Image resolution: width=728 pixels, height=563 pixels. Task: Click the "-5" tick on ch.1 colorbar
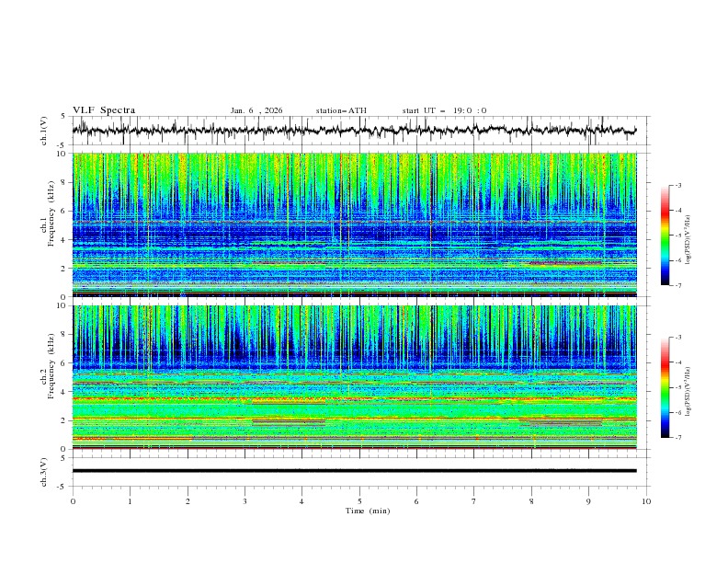pyautogui.click(x=678, y=236)
